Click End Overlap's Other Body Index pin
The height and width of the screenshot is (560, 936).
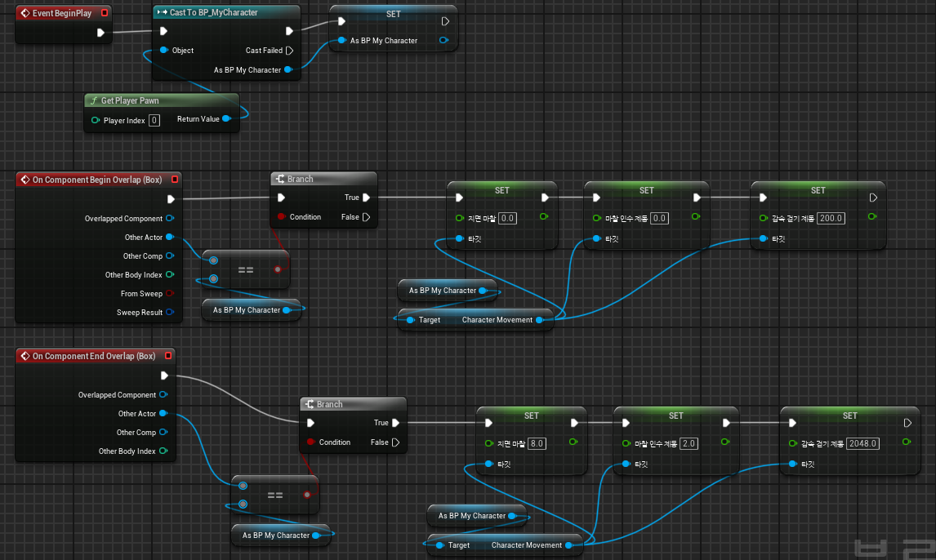coord(163,451)
